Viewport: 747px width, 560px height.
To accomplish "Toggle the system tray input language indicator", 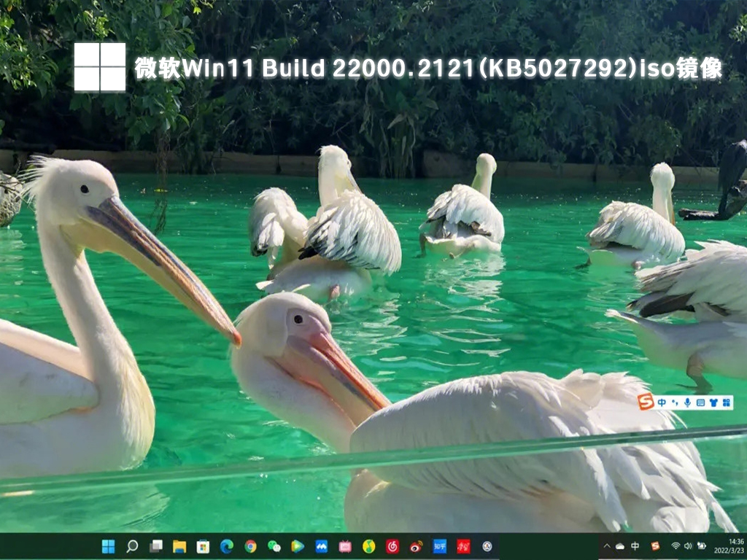I will pos(635,546).
